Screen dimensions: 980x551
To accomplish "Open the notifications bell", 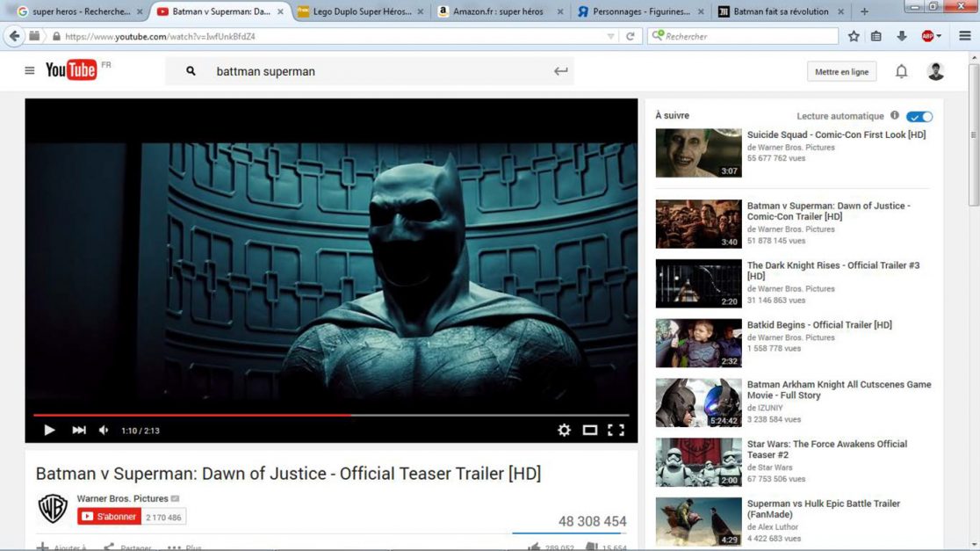I will click(901, 72).
